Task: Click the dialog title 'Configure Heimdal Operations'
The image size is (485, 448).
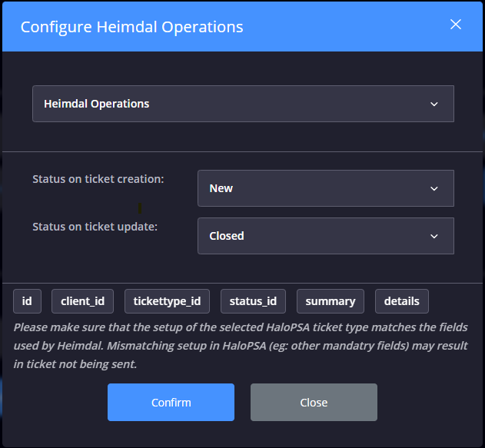Action: pos(131,27)
